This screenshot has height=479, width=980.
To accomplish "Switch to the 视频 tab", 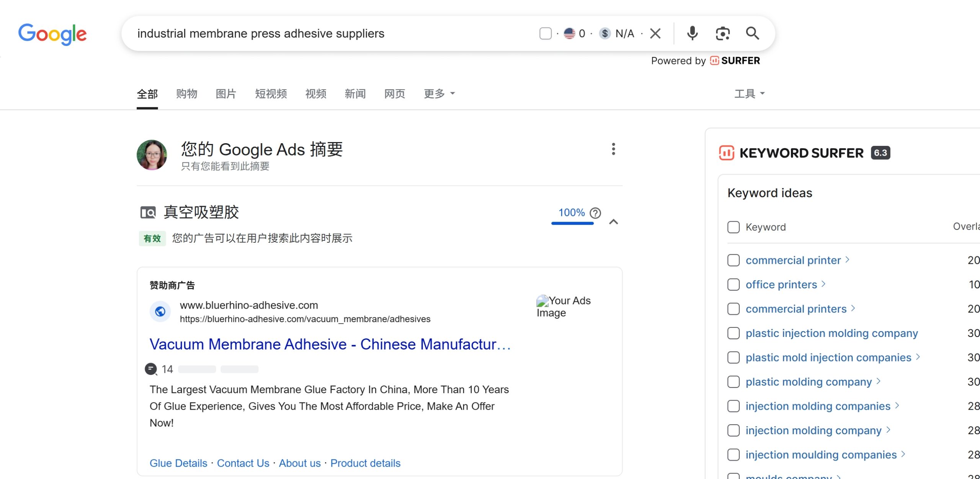I will tap(316, 94).
